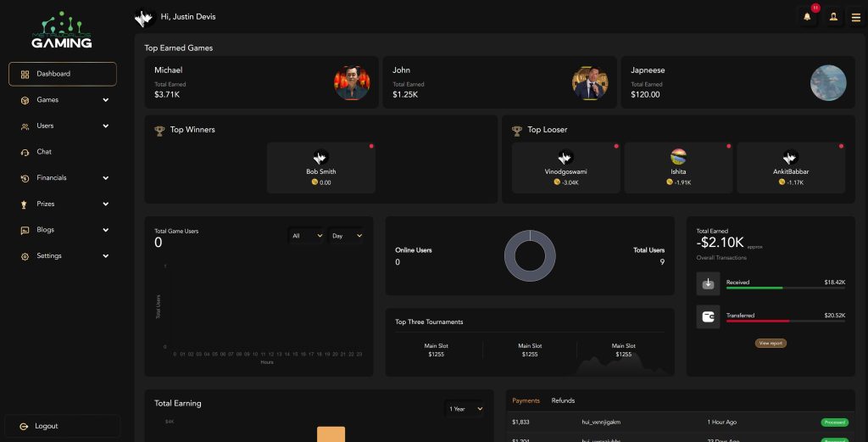The width and height of the screenshot is (868, 442).
Task: Click Justin Devis avatar in header
Action: [x=144, y=18]
